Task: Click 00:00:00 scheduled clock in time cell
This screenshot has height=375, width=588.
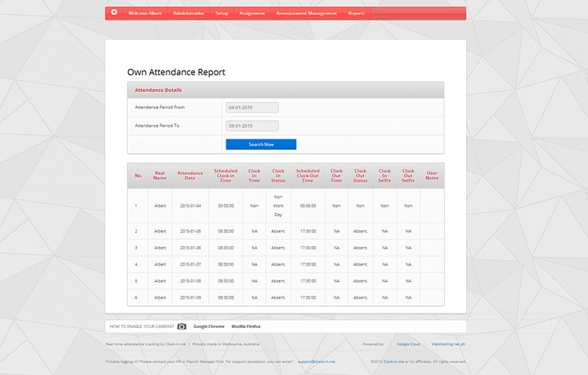Action: coord(226,206)
